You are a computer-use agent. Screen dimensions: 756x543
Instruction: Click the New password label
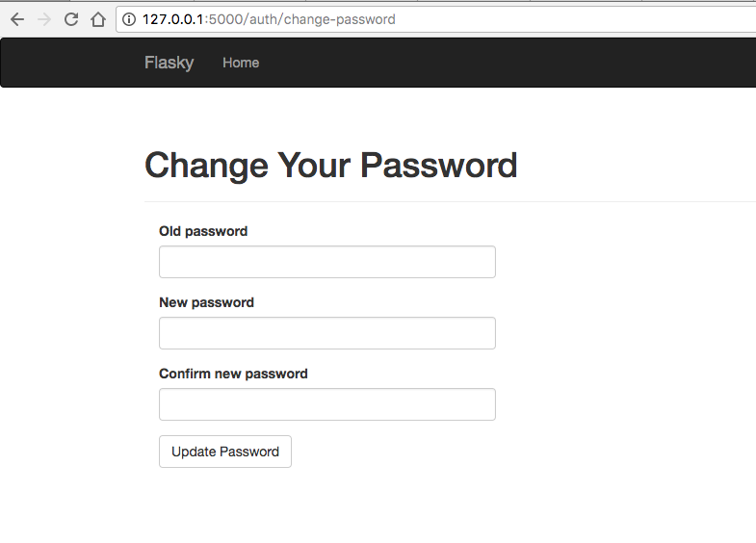(x=206, y=302)
